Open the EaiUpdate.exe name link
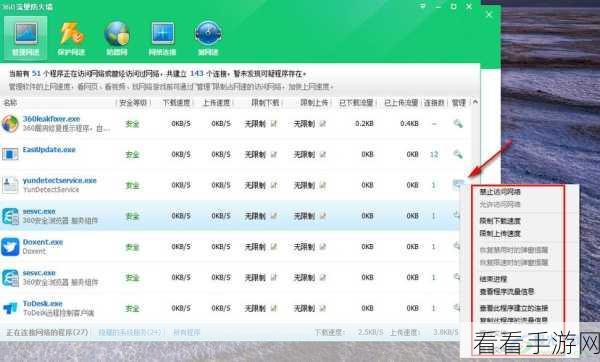Screen dimensions: 600x362 click(x=49, y=150)
